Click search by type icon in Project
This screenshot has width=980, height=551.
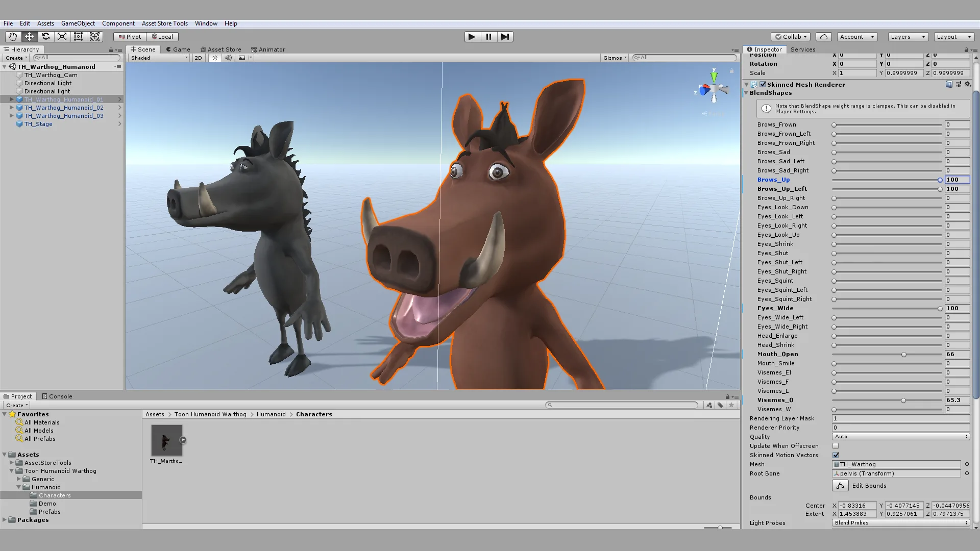709,405
